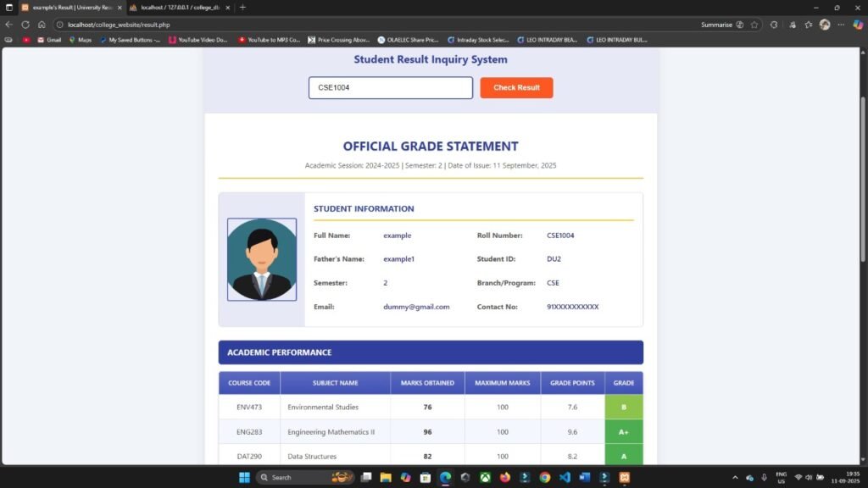Click the Summarise page icon
The width and height of the screenshot is (868, 488).
point(740,25)
